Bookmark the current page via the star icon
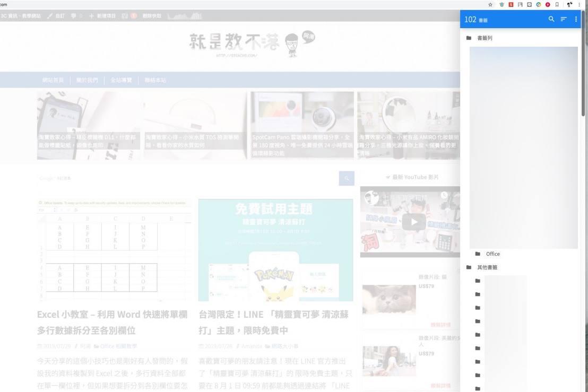588x392 pixels. click(490, 5)
